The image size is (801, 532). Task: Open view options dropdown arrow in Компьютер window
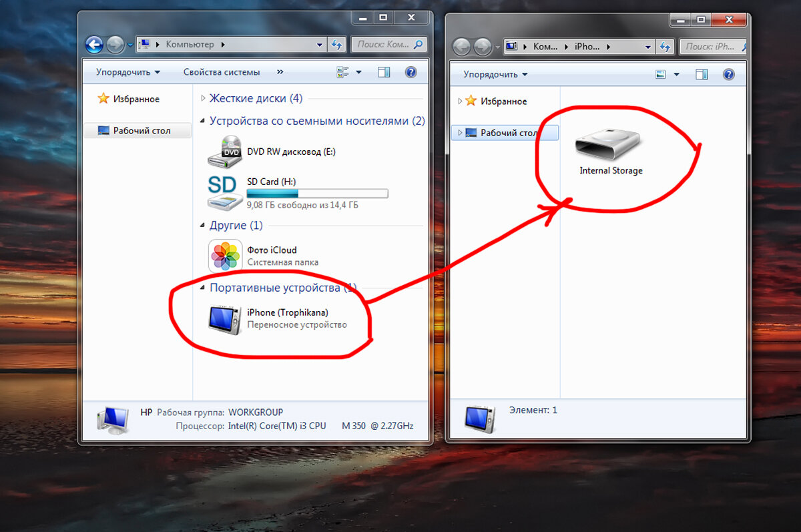tap(359, 72)
